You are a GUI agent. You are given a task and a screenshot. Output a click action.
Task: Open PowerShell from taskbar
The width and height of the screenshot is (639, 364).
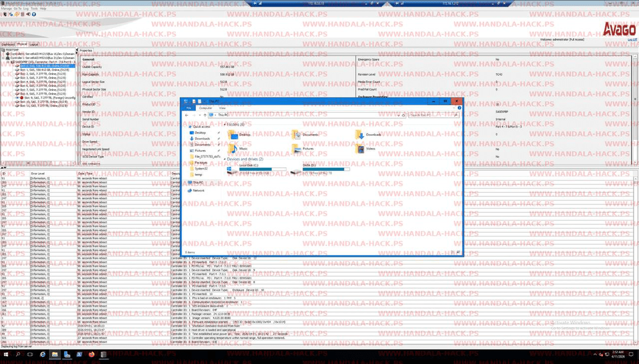pyautogui.click(x=79, y=355)
